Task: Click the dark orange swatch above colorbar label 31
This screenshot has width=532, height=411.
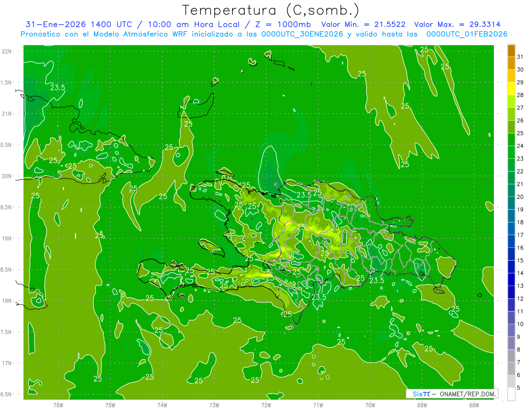Action: [511, 51]
